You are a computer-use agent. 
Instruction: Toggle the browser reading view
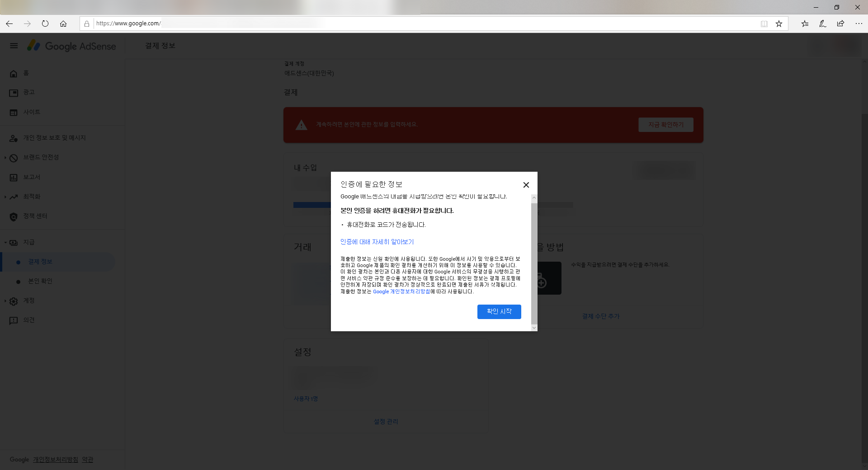point(764,24)
